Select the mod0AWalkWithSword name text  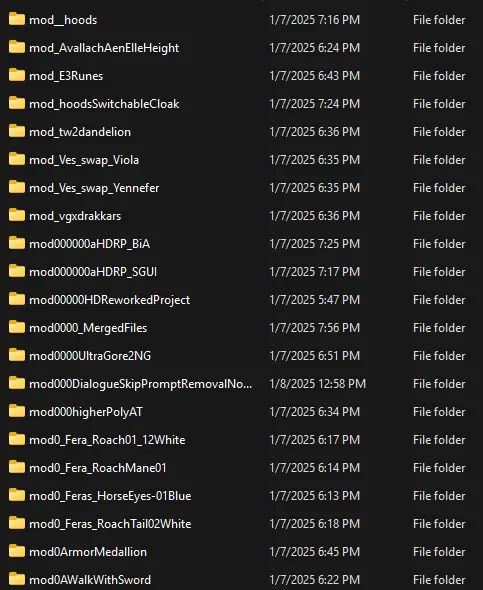coord(90,580)
